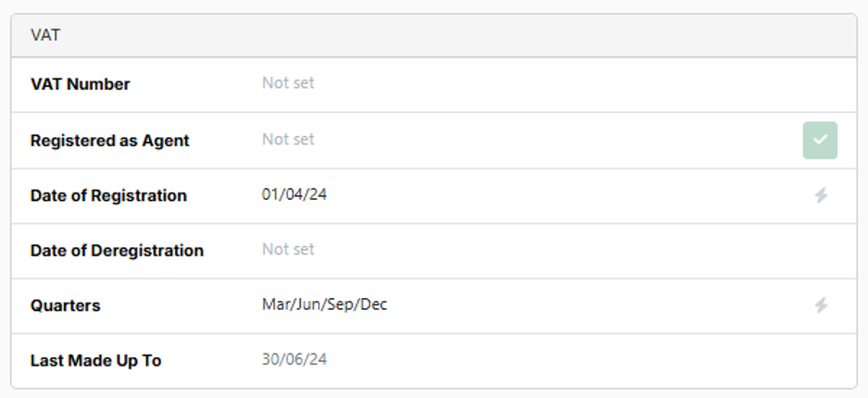Set the Date of Deregistration value

pos(288,250)
